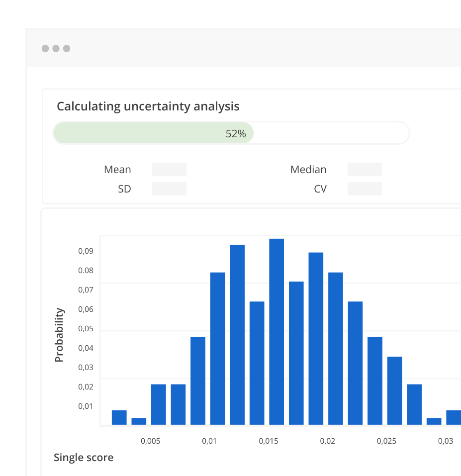
Task: Click the third window control dot
Action: (66, 48)
